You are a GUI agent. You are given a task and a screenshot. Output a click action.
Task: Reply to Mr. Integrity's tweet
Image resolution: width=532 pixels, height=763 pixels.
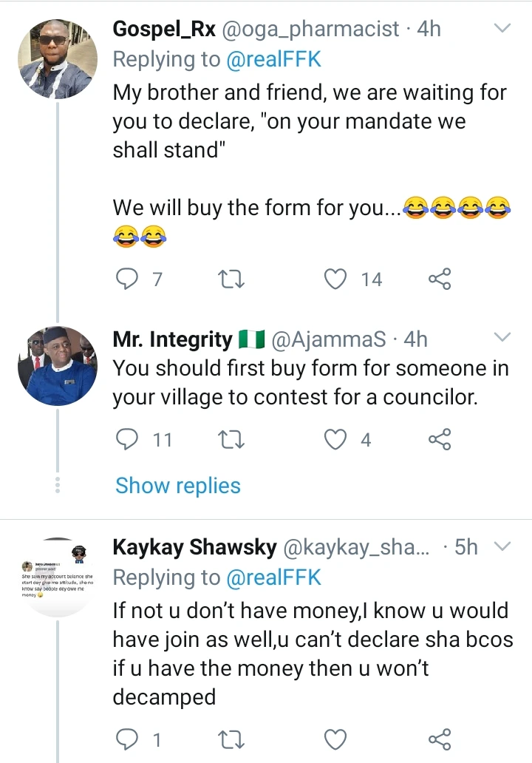[128, 440]
